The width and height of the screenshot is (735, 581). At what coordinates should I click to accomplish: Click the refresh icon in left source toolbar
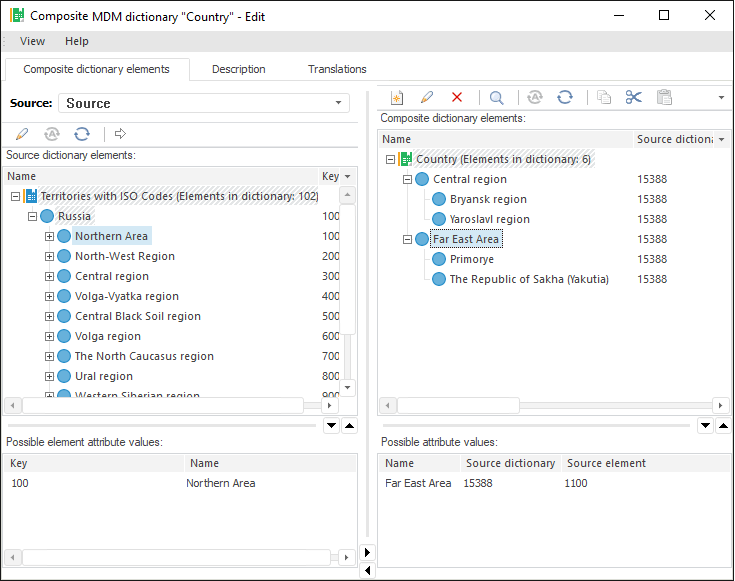82,133
